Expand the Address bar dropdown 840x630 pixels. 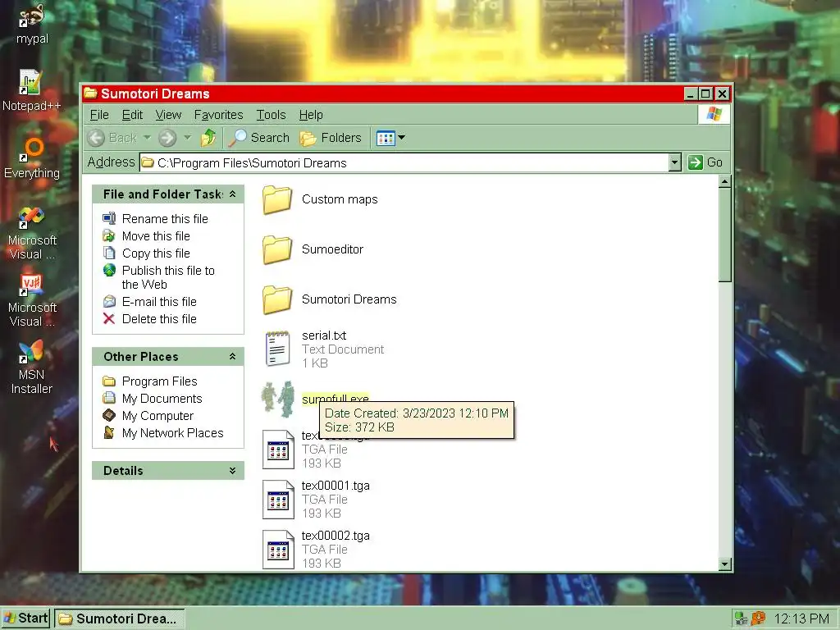tap(674, 162)
